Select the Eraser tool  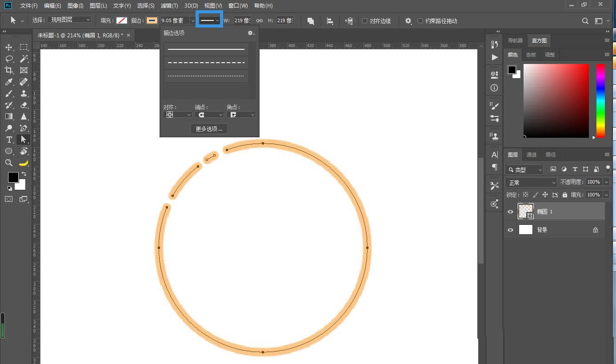pos(24,105)
